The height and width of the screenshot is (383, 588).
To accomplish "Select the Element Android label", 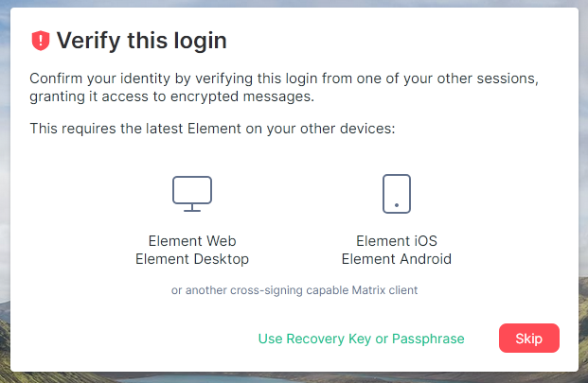I will pos(397,259).
